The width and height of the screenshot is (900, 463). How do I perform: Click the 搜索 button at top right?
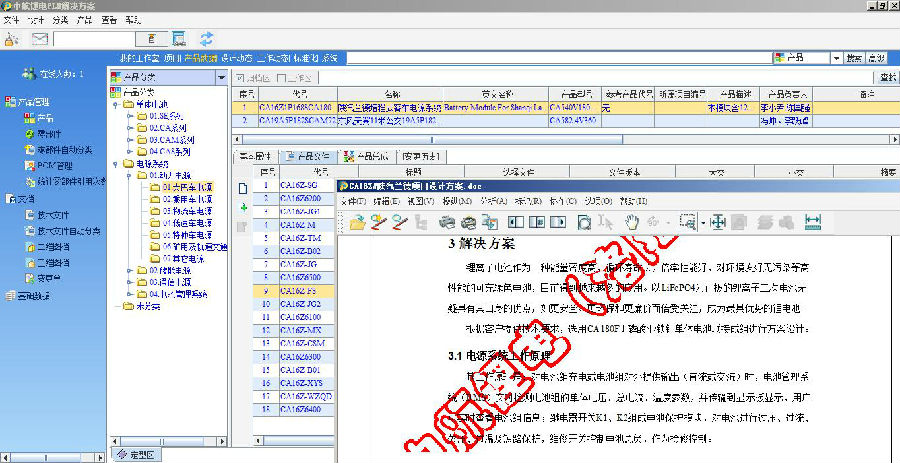(x=854, y=58)
